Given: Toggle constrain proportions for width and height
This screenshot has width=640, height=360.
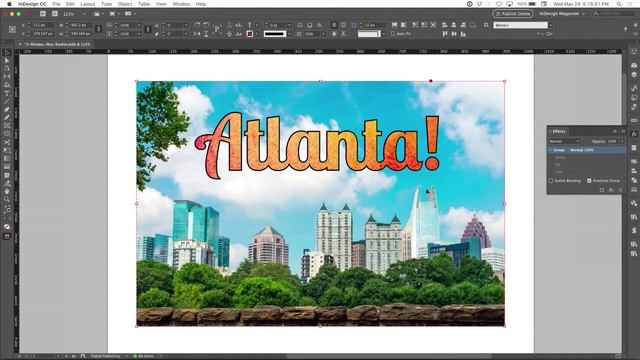Looking at the screenshot, I should (98, 29).
